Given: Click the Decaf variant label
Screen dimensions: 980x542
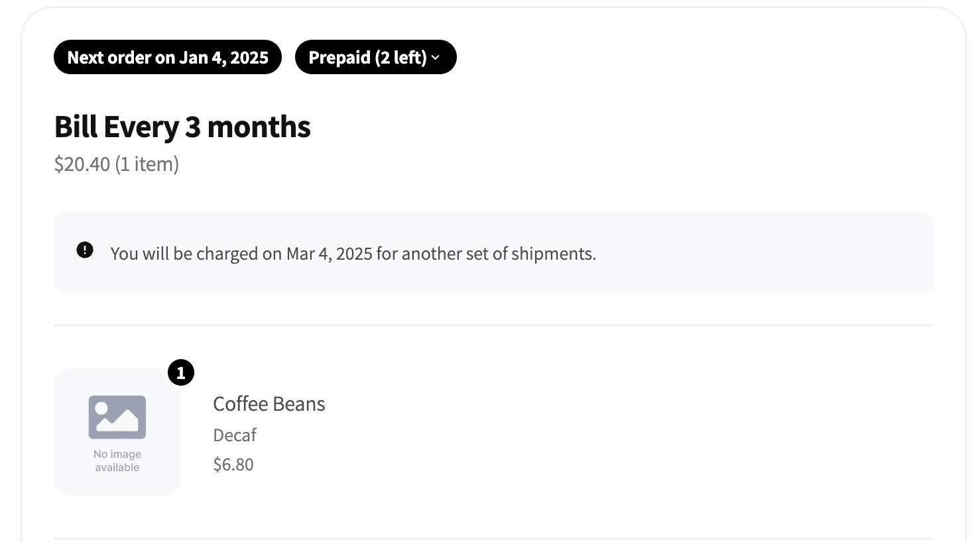Looking at the screenshot, I should pos(235,435).
